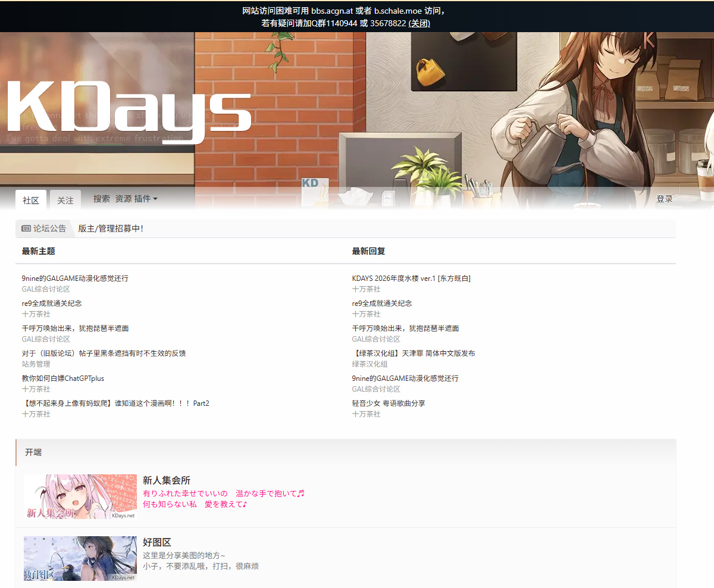Switch to the 关注 tab
Viewport: 714px width, 588px height.
point(65,200)
